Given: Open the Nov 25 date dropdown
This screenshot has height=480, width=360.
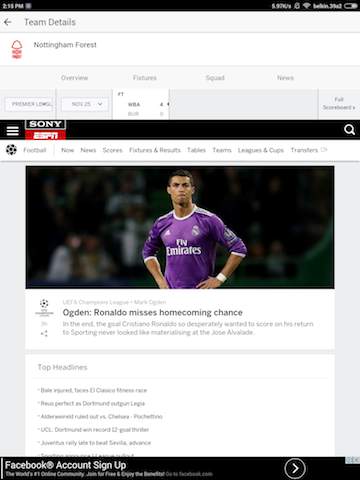Looking at the screenshot, I should tap(85, 104).
